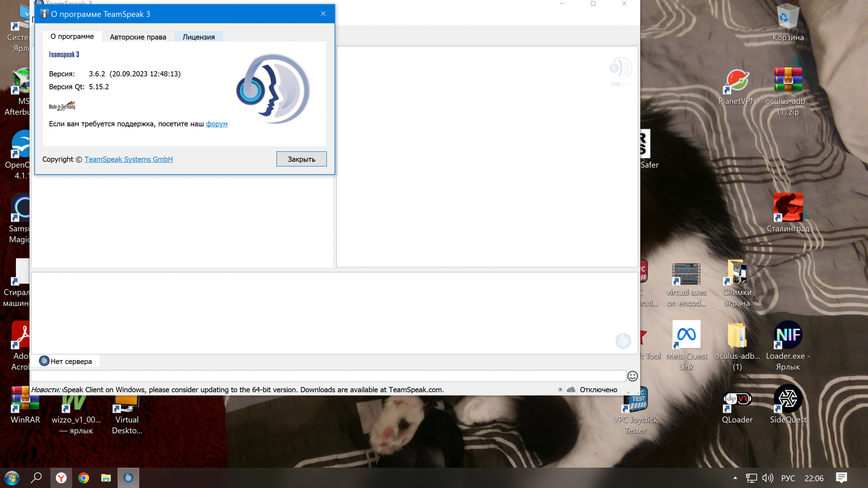Image resolution: width=868 pixels, height=488 pixels.
Task: Open File Explorer from the taskbar
Action: (x=106, y=478)
